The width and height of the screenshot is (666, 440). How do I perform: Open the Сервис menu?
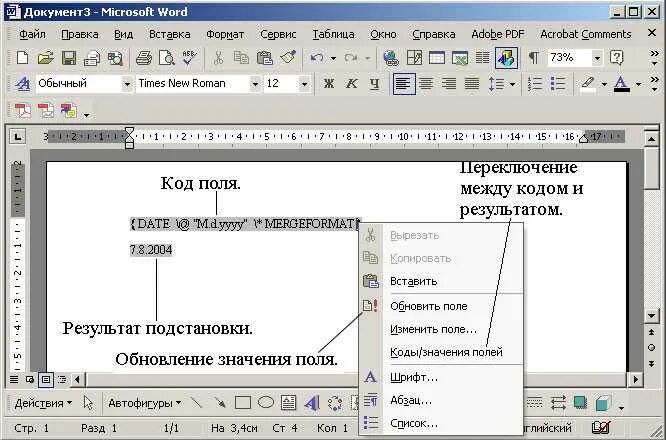(278, 34)
